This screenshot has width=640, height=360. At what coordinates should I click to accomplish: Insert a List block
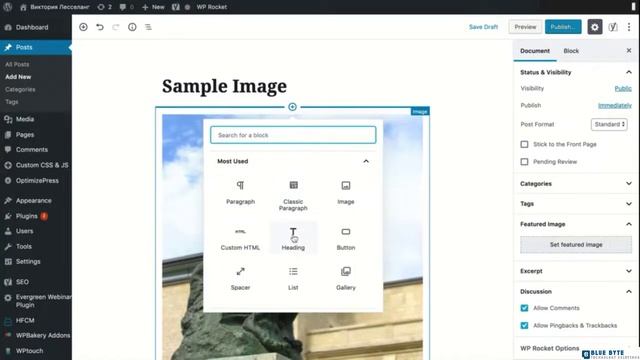(293, 278)
